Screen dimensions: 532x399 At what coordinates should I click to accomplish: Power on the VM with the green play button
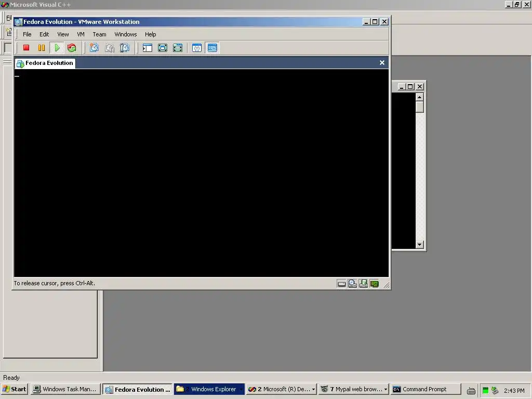(x=57, y=48)
